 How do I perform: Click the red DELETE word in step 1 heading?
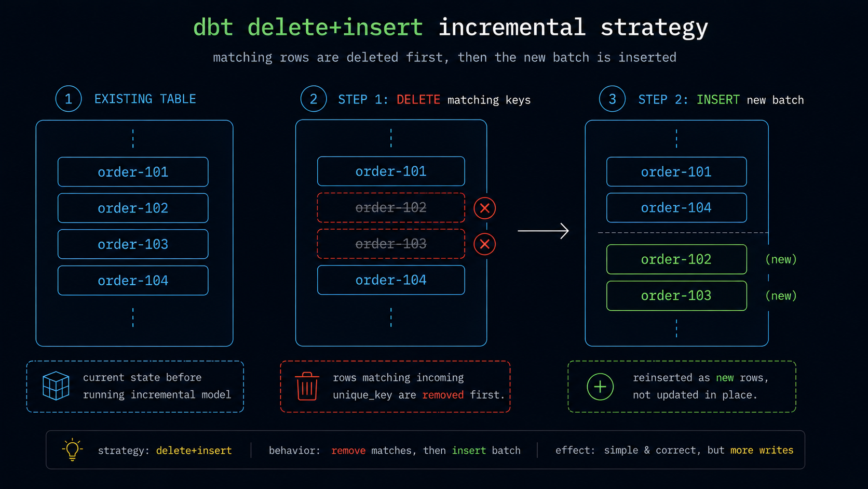pos(418,99)
